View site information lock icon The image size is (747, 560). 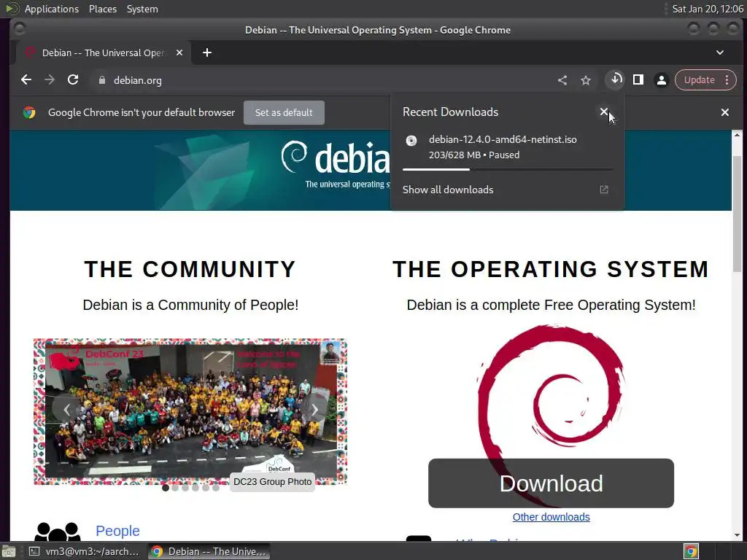[x=101, y=80]
